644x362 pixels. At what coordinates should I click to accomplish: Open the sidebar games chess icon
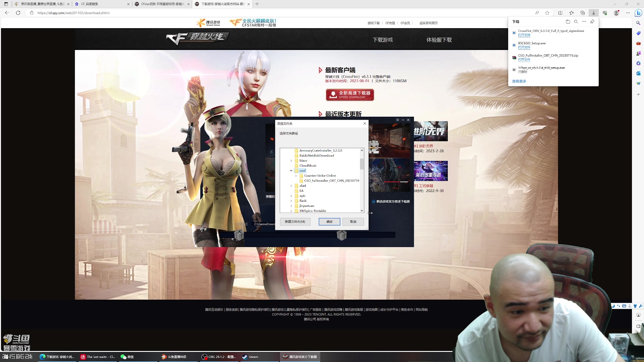coord(638,53)
